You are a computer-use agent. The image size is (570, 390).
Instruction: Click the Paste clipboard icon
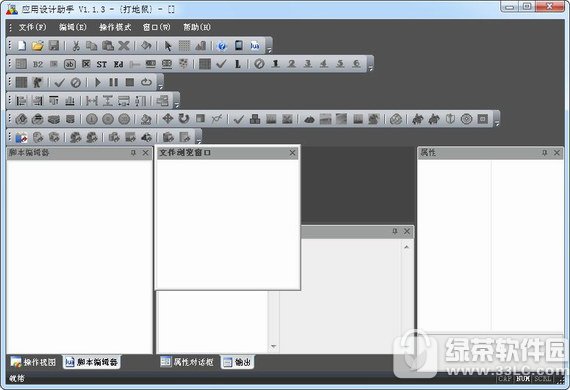click(x=108, y=46)
